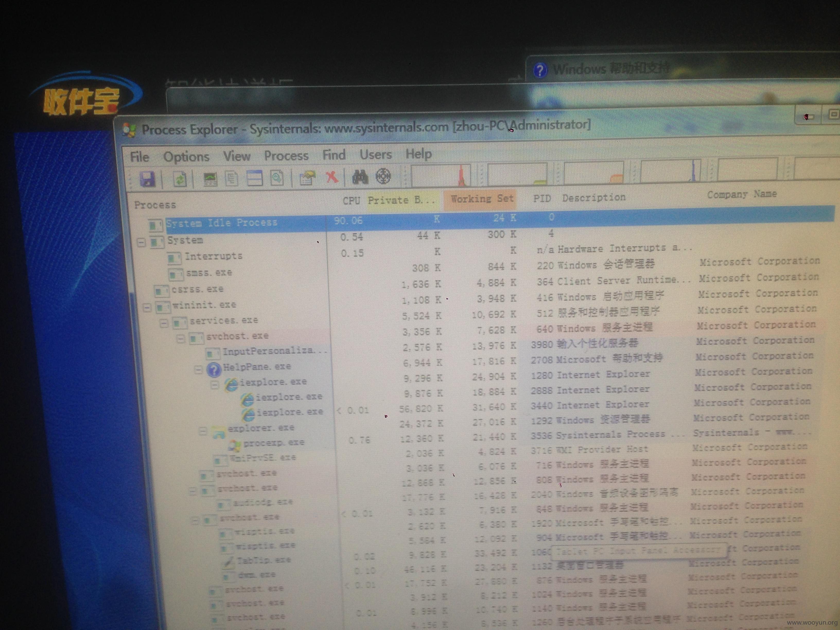
Task: Sort by the Process column header
Action: coord(155,205)
